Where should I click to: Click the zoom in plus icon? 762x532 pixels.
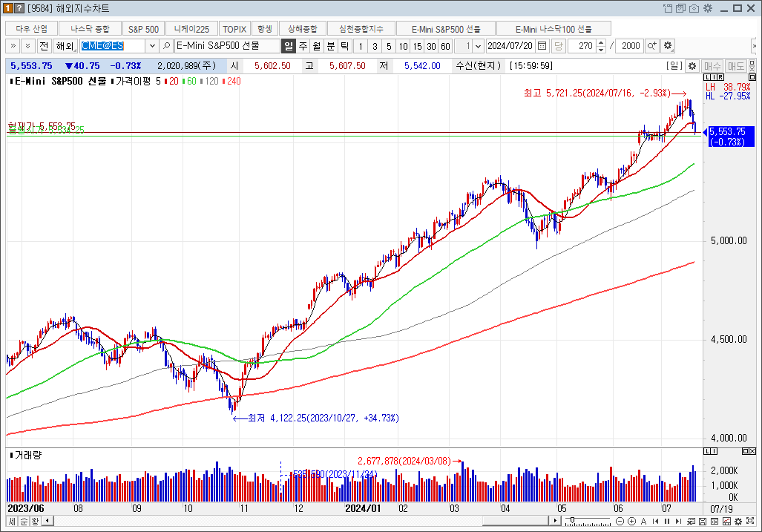point(631,522)
